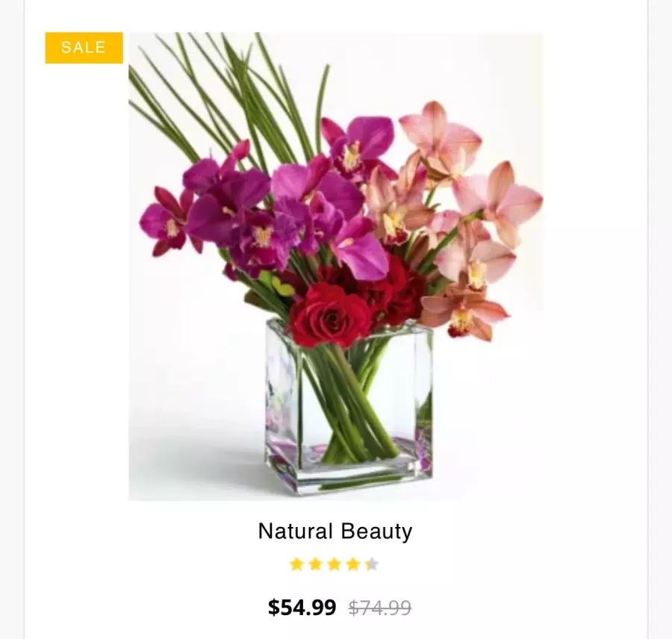Image resolution: width=672 pixels, height=639 pixels.
Task: Click the fourth rating star
Action: click(352, 564)
